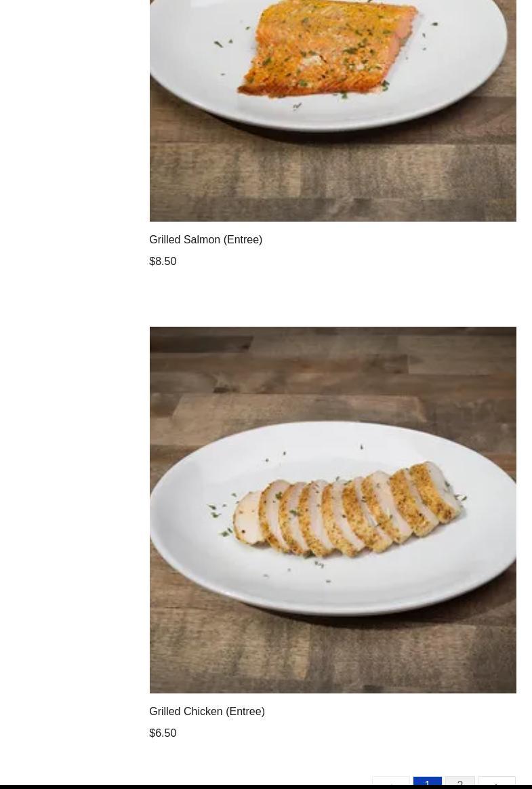Click the Grilled Salmon product photo

tap(333, 110)
